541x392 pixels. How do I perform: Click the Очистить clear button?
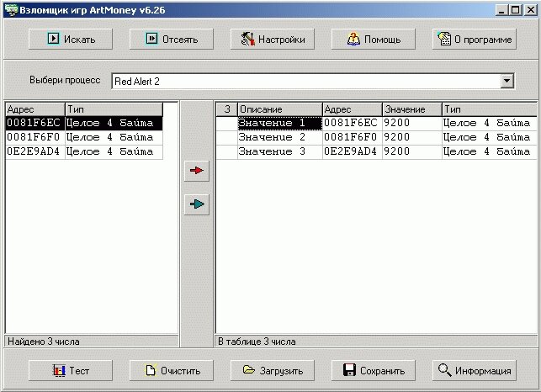[x=171, y=371]
